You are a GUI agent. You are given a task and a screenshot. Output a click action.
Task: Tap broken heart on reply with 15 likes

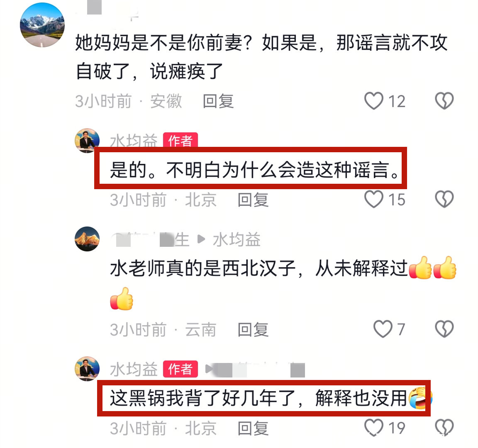coord(444,199)
